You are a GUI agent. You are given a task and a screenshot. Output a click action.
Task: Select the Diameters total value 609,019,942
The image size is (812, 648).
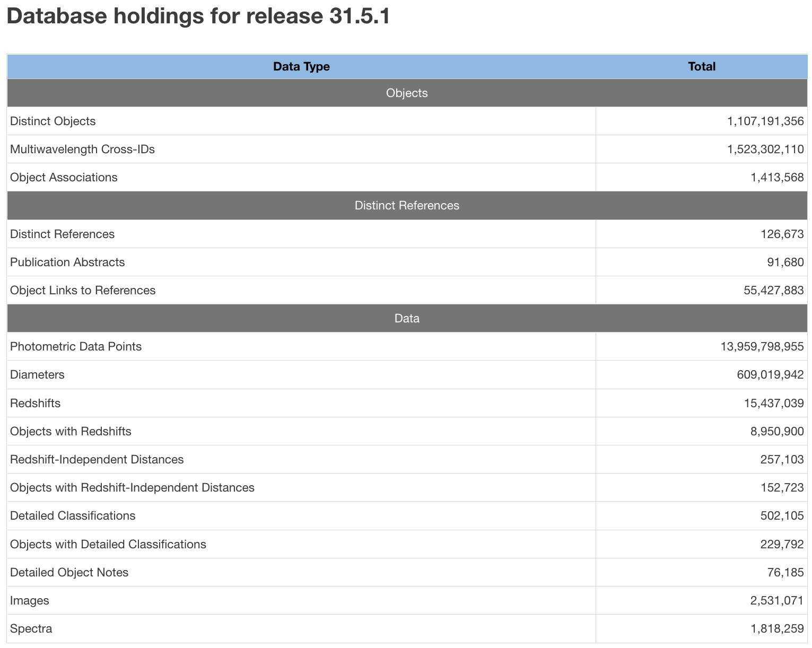770,374
